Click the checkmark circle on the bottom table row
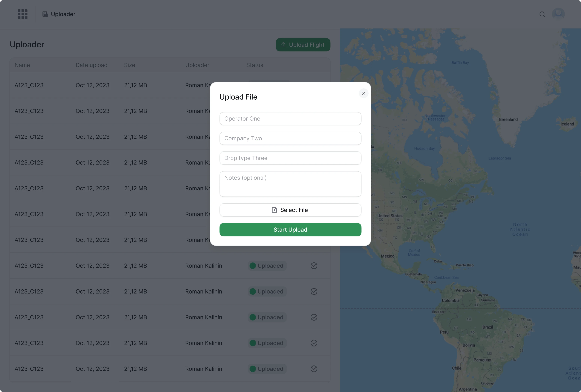581x392 pixels. pos(314,369)
